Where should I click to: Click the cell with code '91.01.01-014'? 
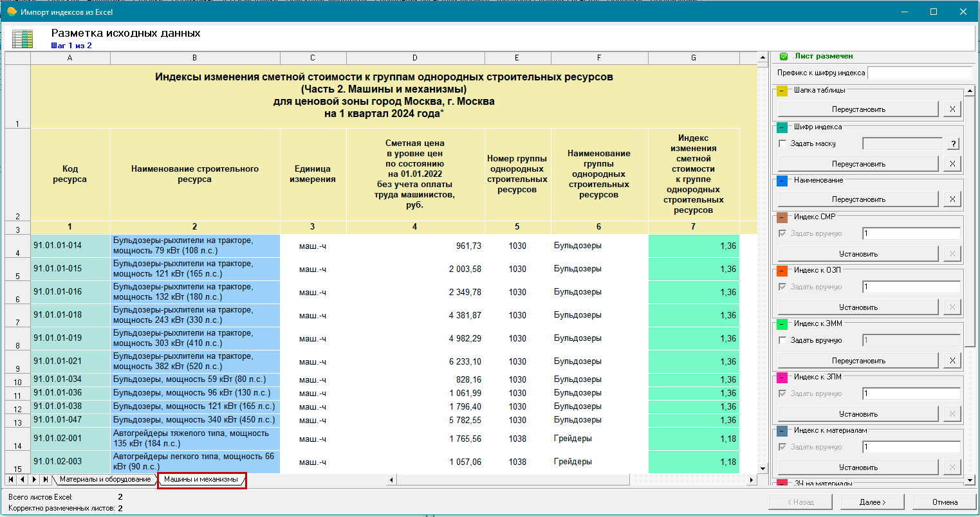(x=70, y=246)
